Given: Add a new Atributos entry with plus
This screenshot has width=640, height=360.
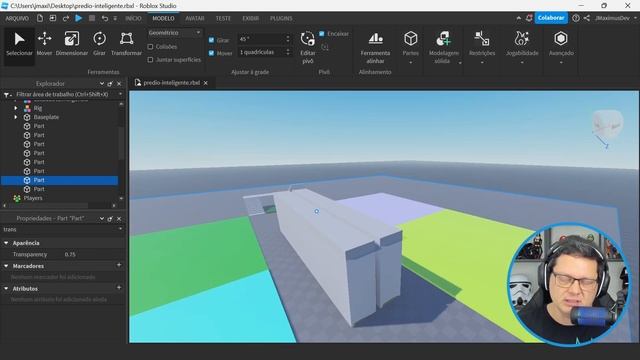Looking at the screenshot, I should click(x=119, y=288).
